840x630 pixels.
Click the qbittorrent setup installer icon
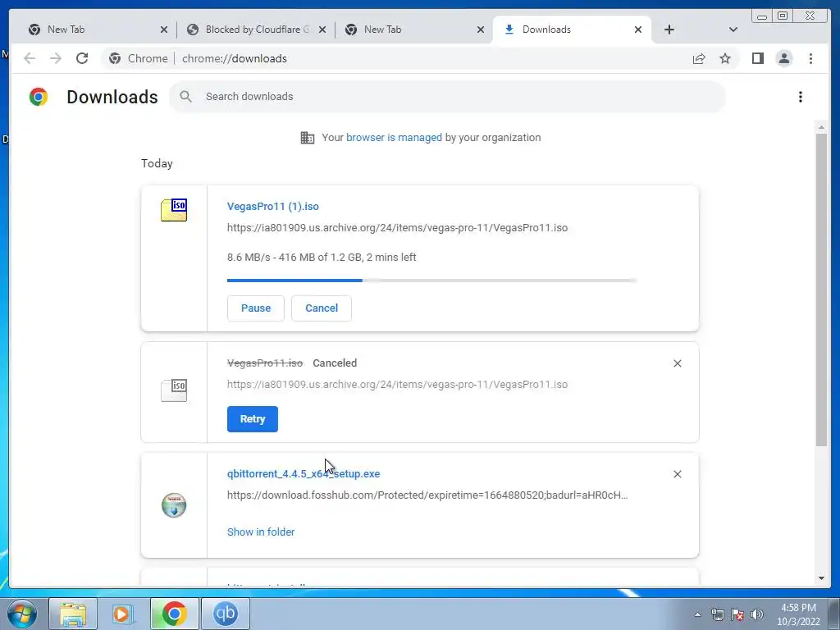[174, 505]
